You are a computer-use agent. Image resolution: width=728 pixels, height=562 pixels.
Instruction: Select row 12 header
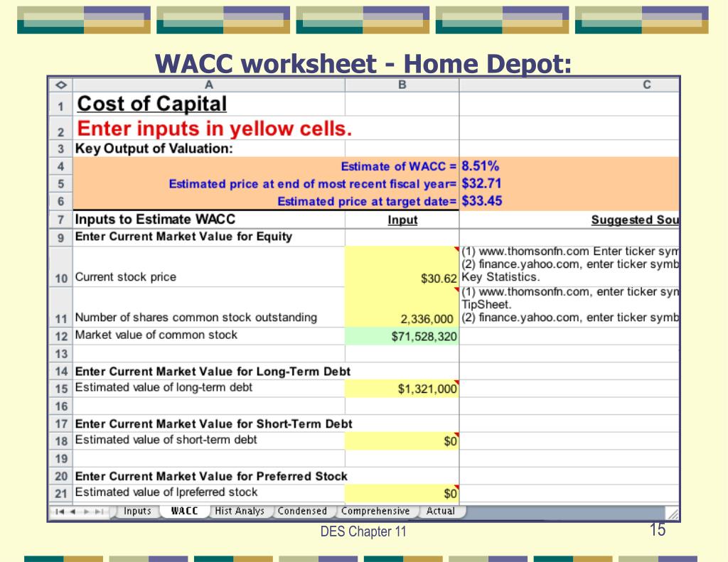[x=61, y=336]
